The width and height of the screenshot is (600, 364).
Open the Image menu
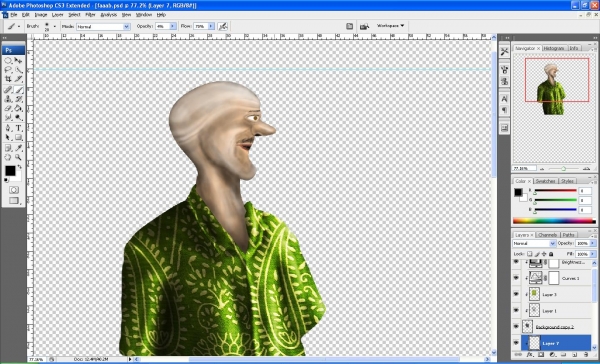pyautogui.click(x=41, y=15)
